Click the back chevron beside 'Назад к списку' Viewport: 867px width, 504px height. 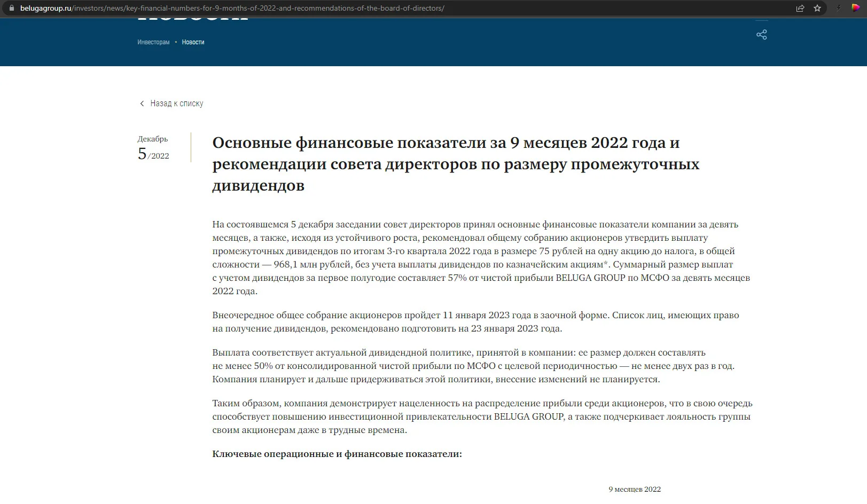[x=142, y=104]
